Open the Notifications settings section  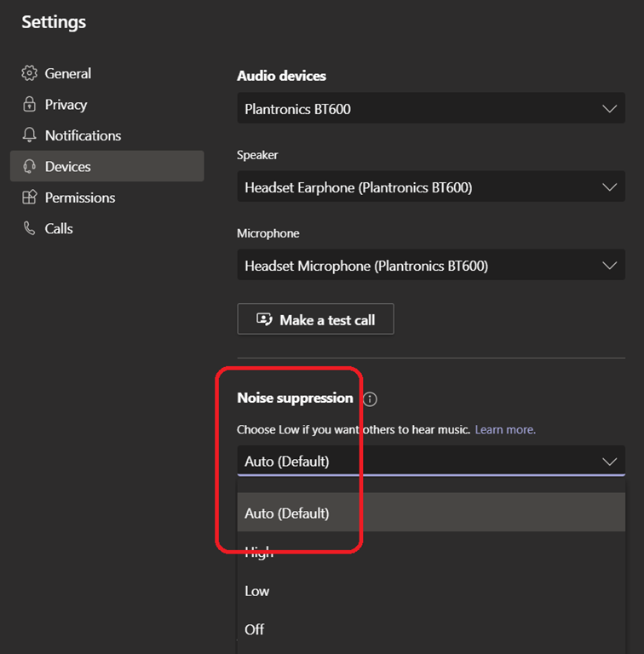click(83, 135)
